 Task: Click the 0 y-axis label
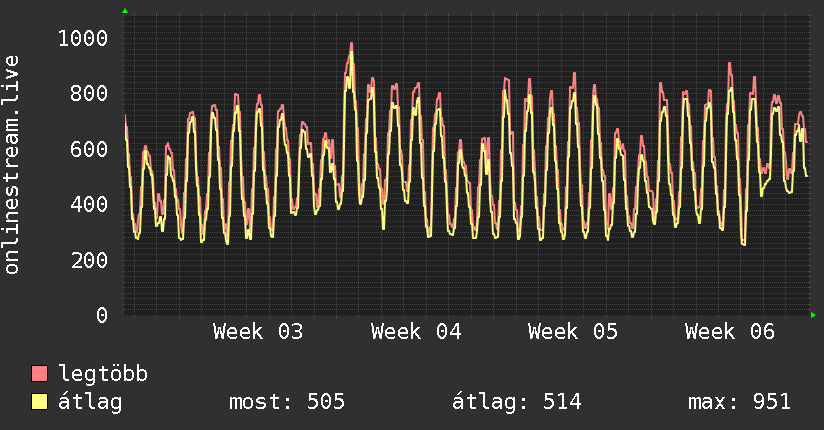point(102,315)
